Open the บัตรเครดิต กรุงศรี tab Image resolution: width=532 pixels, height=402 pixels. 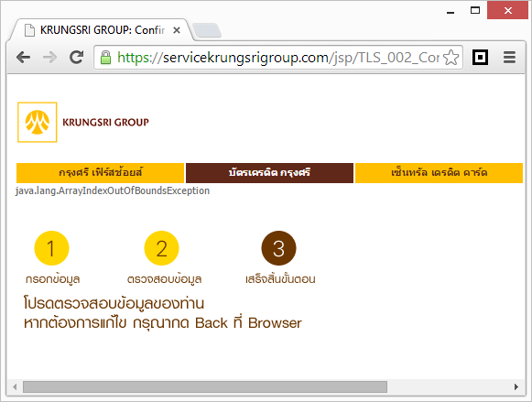269,173
